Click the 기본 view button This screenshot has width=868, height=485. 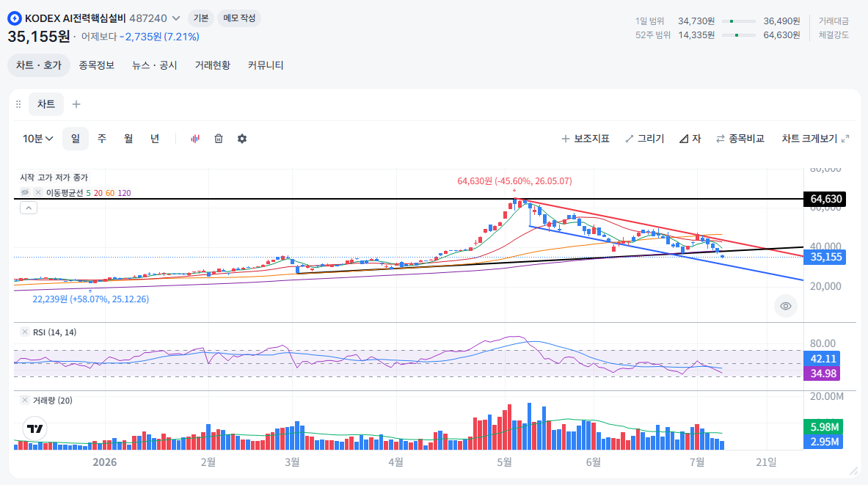click(x=201, y=18)
